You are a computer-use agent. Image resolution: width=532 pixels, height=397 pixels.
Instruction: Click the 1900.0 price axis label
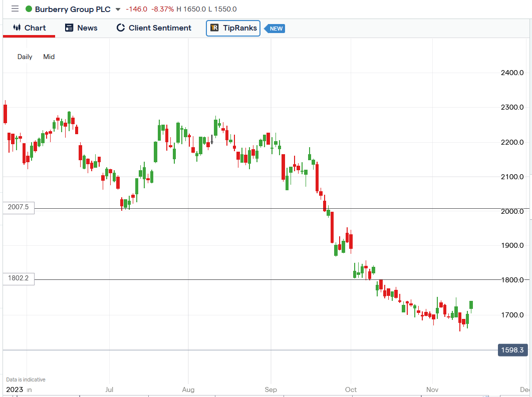point(512,245)
